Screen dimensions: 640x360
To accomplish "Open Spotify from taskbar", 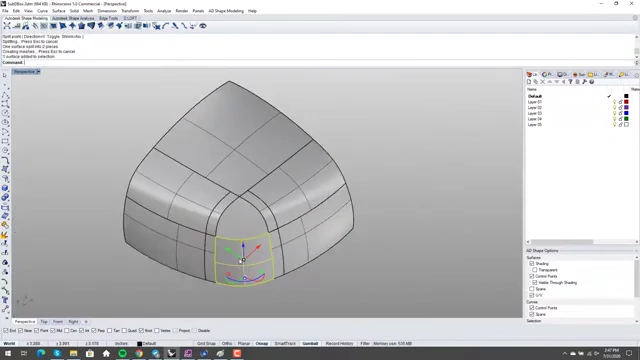I will (x=122, y=353).
